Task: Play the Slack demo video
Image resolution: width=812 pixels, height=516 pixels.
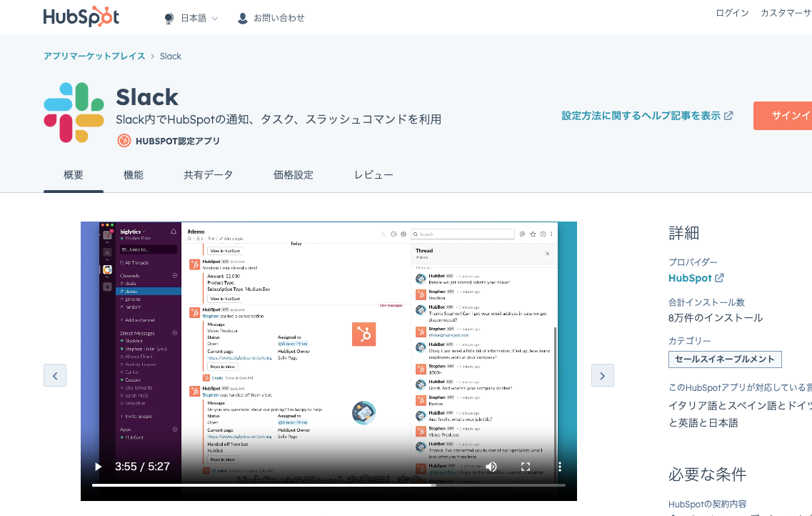Action: (97, 466)
